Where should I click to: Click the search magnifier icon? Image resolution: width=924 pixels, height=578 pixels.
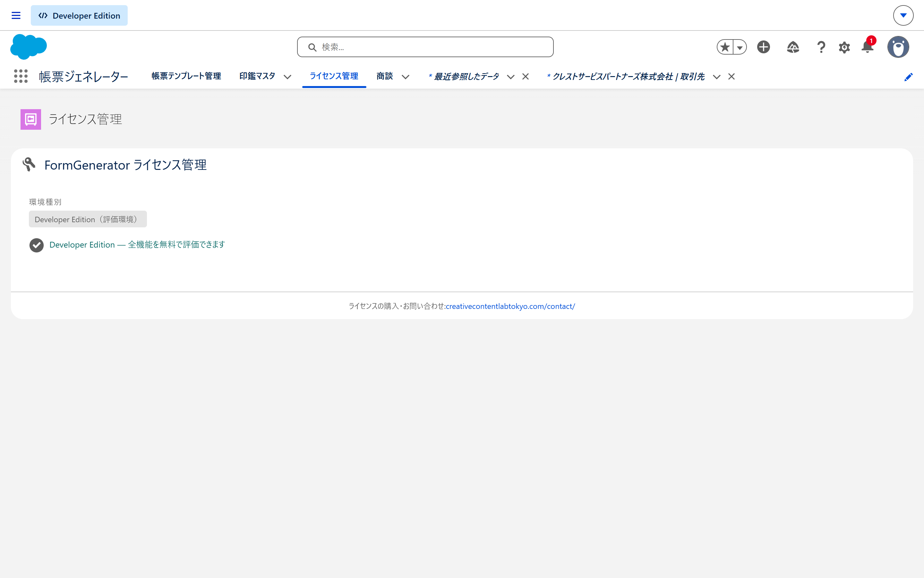(312, 48)
